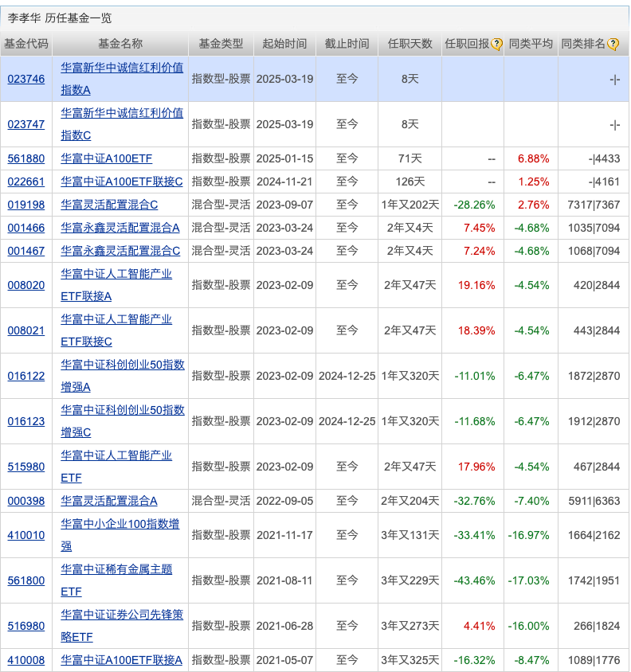Open 华富新华中诚信红利价值指数A fund link
Screen dimensions: 631x672
(x=122, y=79)
